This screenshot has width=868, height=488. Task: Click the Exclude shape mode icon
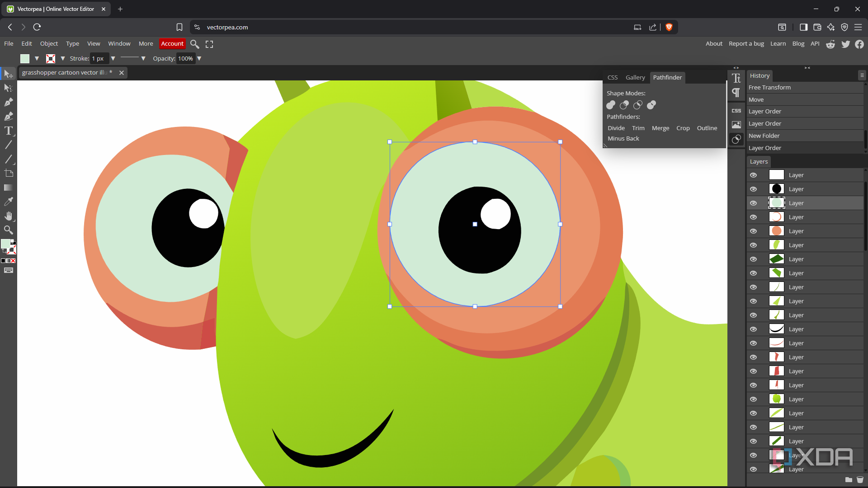tap(651, 105)
